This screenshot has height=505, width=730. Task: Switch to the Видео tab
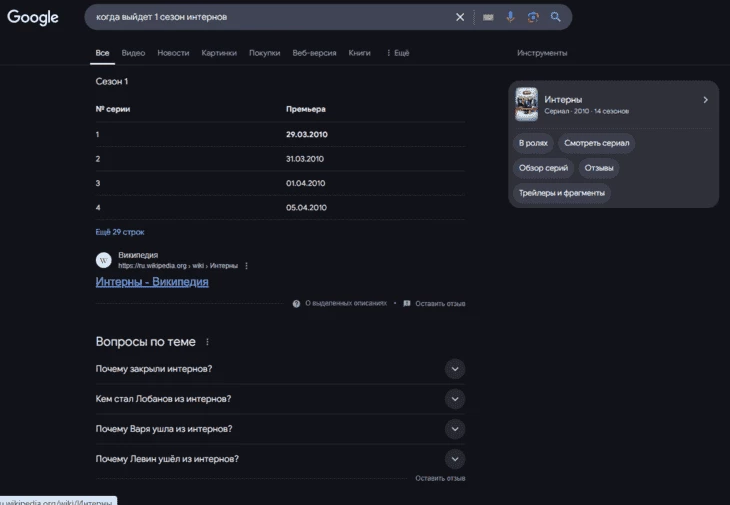[x=133, y=53]
